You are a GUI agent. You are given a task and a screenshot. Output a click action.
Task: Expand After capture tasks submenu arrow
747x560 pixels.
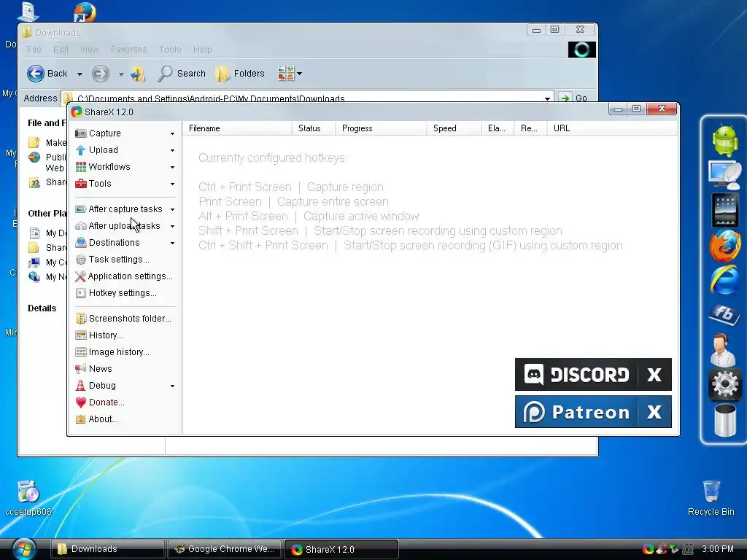tap(172, 209)
